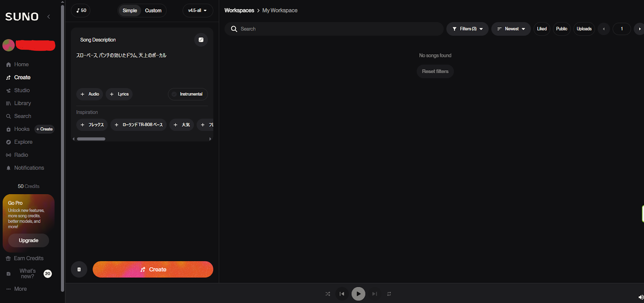The image size is (644, 303).
Task: Click the Upgrade button in Go Pro card
Action: (29, 240)
